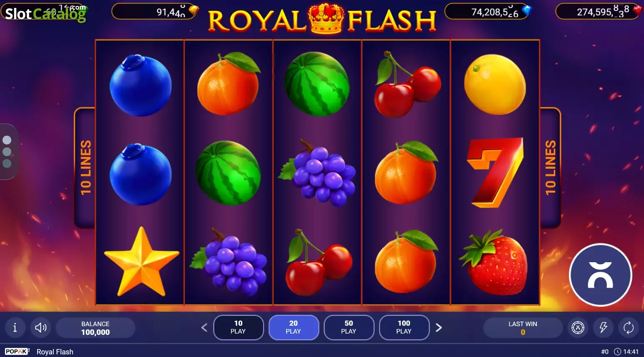This screenshot has width=644, height=357.
Task: Mute the game sound
Action: [x=41, y=328]
